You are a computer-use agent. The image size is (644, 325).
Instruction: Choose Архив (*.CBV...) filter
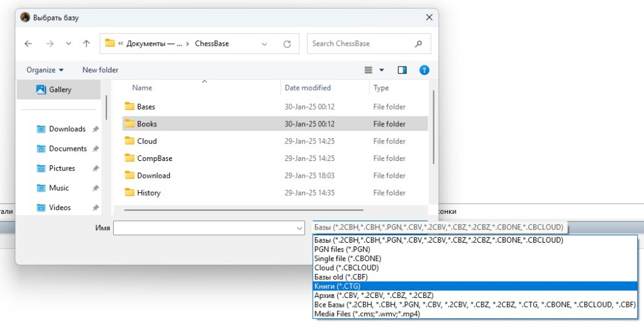(x=475, y=295)
